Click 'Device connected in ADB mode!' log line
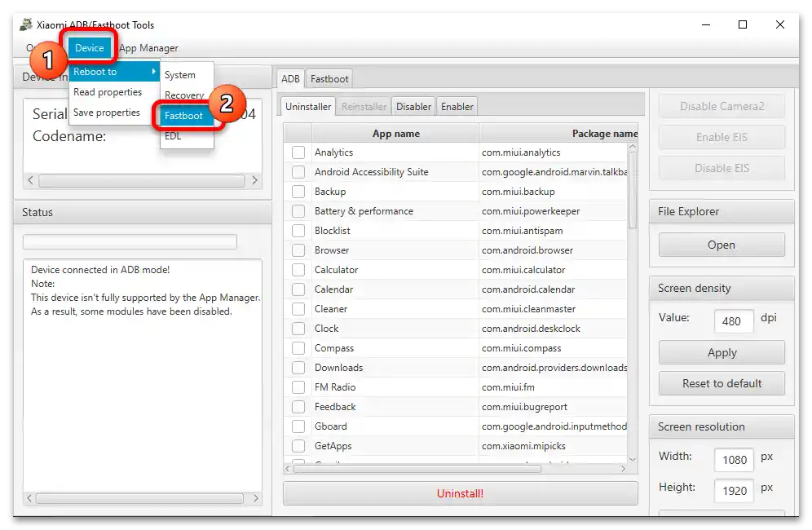 click(100, 270)
